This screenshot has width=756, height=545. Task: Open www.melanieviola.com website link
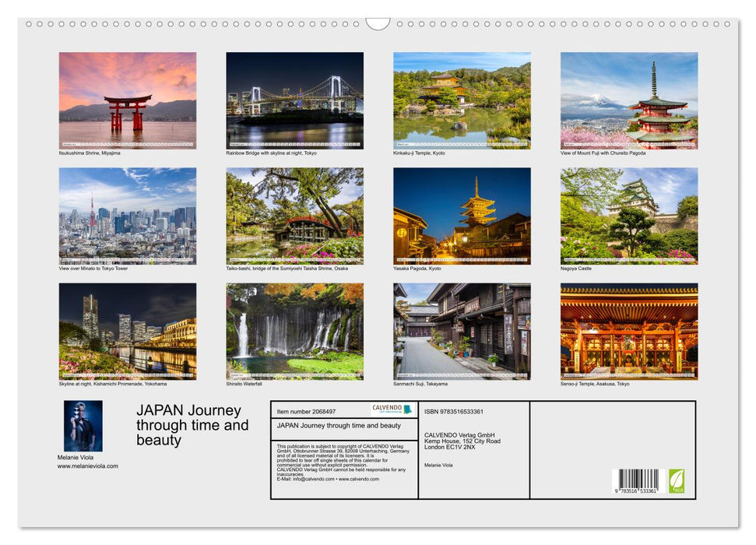click(x=86, y=465)
